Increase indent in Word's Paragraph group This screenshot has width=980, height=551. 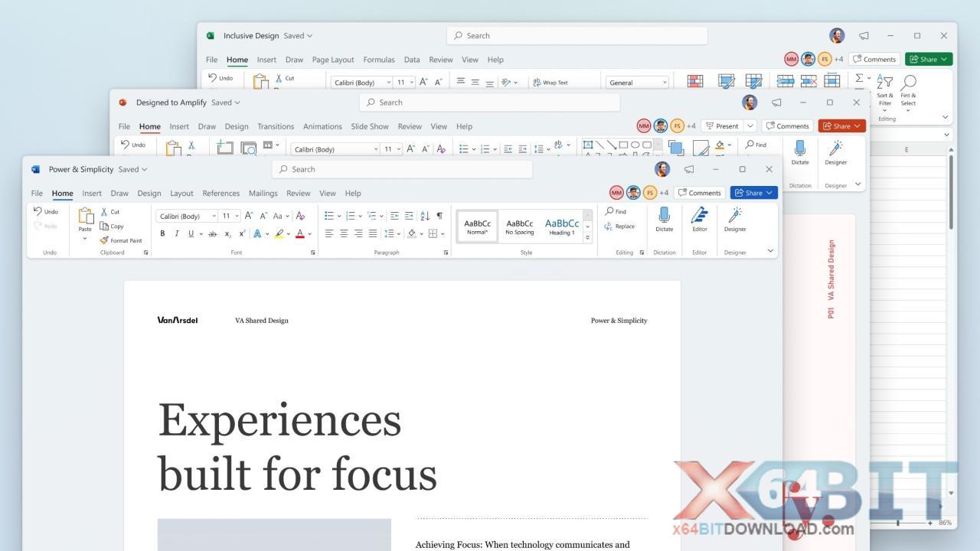coord(409,216)
